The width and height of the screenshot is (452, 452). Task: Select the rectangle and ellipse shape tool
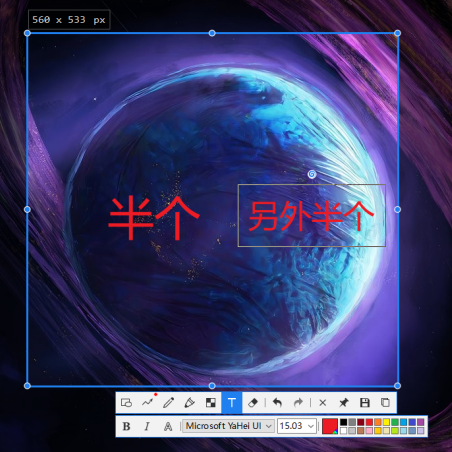pos(126,403)
